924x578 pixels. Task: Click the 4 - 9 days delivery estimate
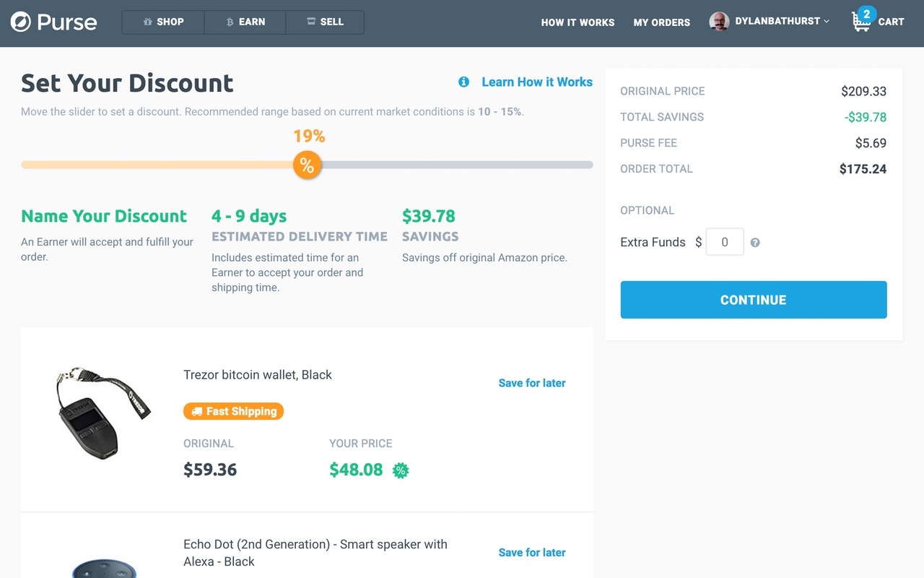pyautogui.click(x=249, y=216)
